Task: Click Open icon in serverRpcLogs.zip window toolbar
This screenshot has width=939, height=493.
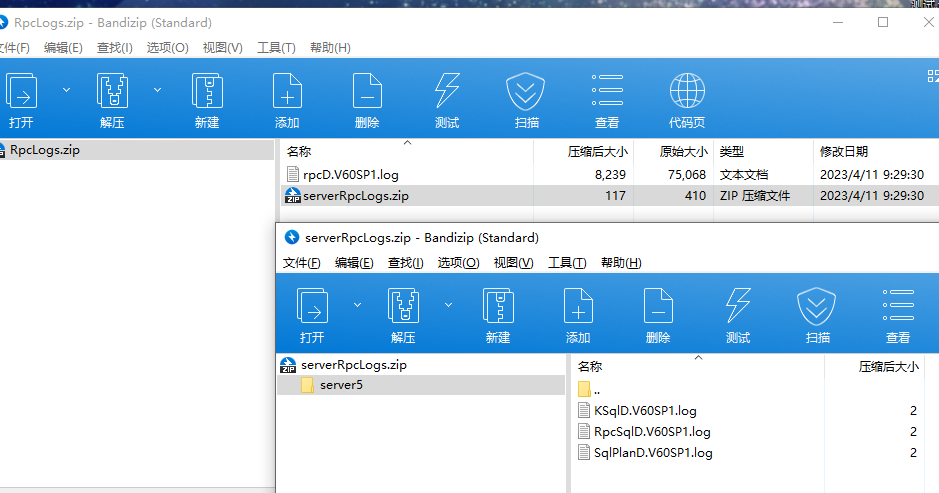Action: (313, 306)
